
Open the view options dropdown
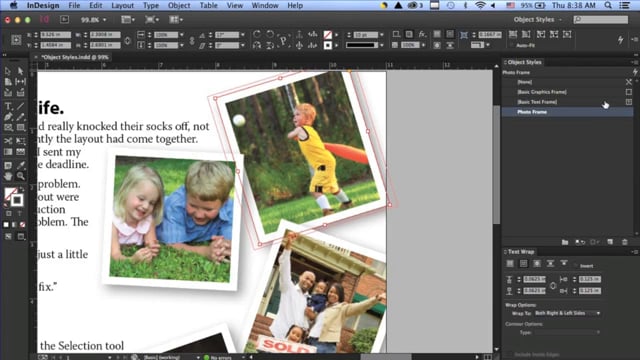(x=128, y=20)
